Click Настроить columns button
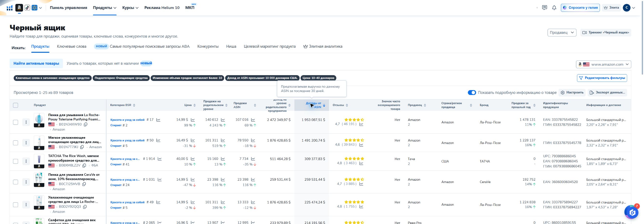Image resolution: width=644 pixels, height=224 pixels. (x=572, y=93)
